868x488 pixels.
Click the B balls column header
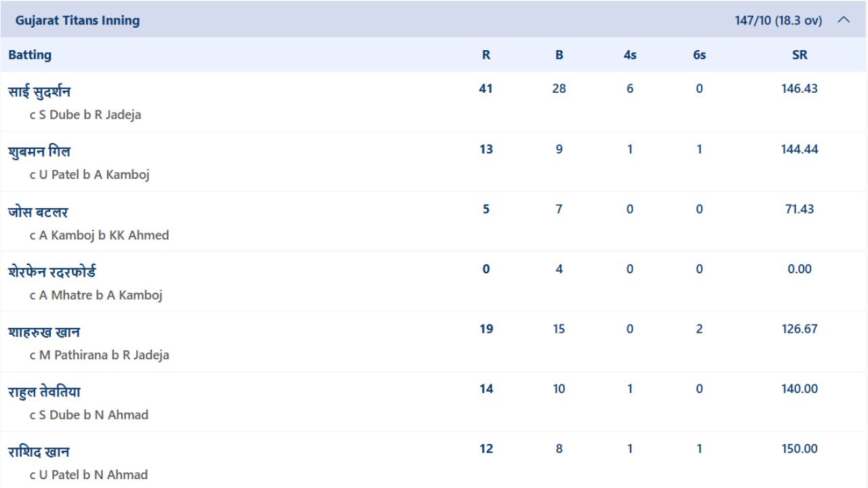click(559, 55)
